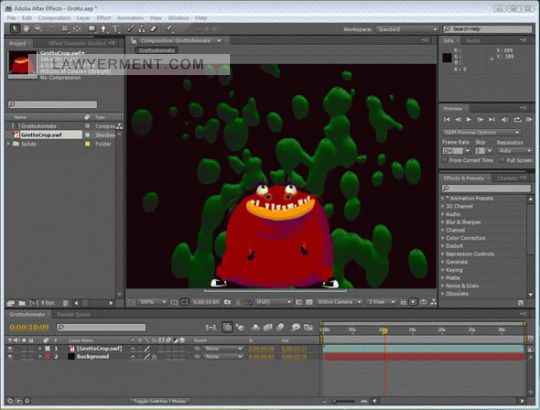540x410 pixels.
Task: Open the Full resolution dropdown in viewer
Action: coord(273,302)
